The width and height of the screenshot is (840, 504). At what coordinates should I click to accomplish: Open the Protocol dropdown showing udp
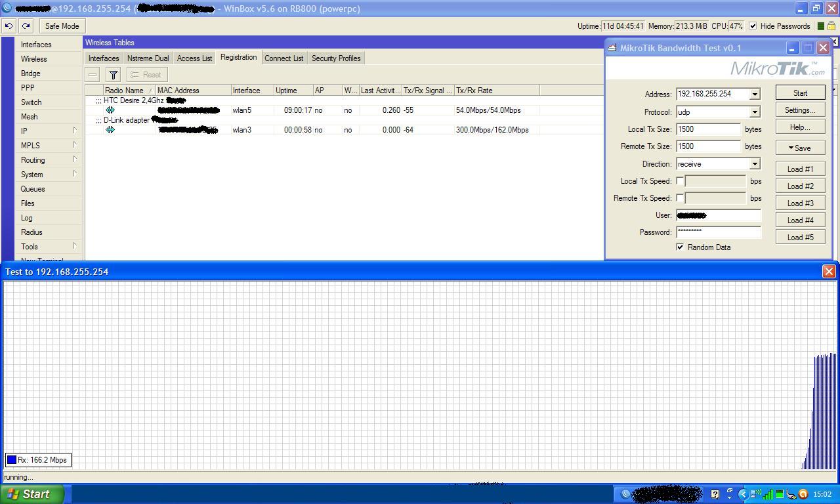pyautogui.click(x=755, y=112)
